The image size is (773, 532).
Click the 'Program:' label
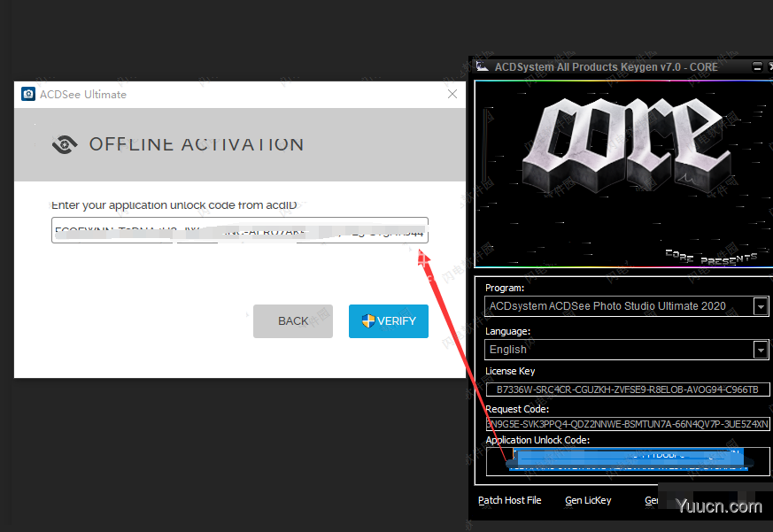pos(505,288)
